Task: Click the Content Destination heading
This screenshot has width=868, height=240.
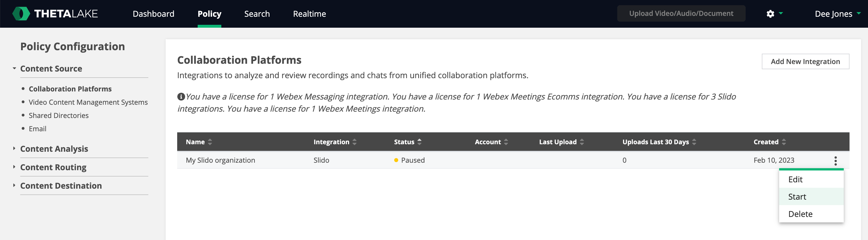Action: coord(61,186)
